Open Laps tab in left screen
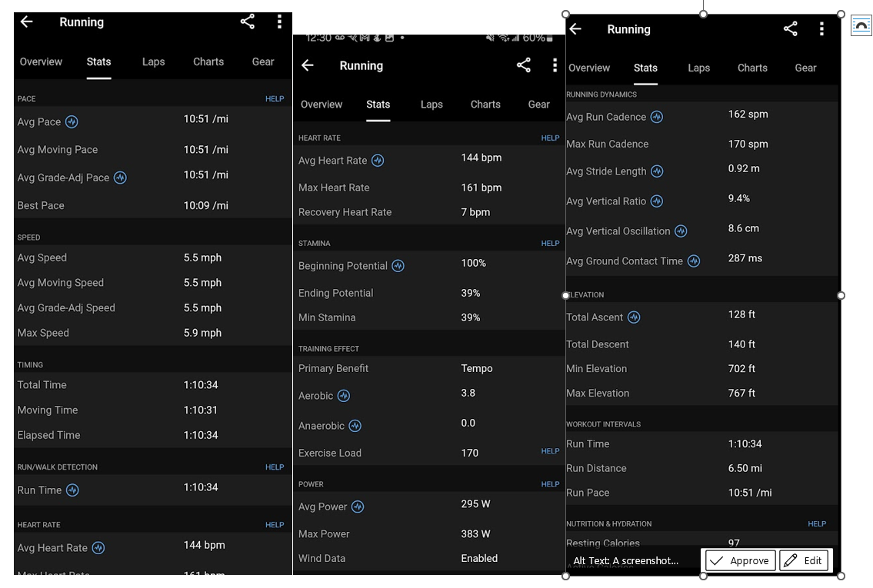This screenshot has width=873, height=588. coord(153,61)
